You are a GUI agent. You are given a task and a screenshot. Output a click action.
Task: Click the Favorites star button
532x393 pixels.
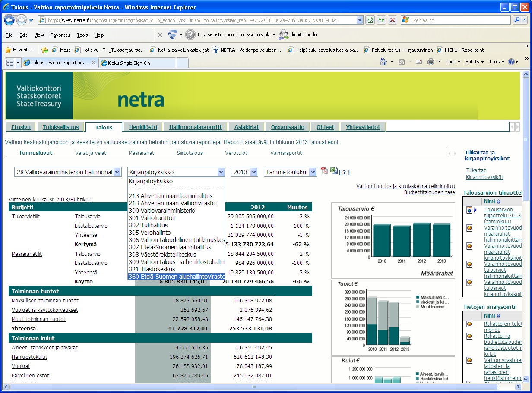click(19, 50)
